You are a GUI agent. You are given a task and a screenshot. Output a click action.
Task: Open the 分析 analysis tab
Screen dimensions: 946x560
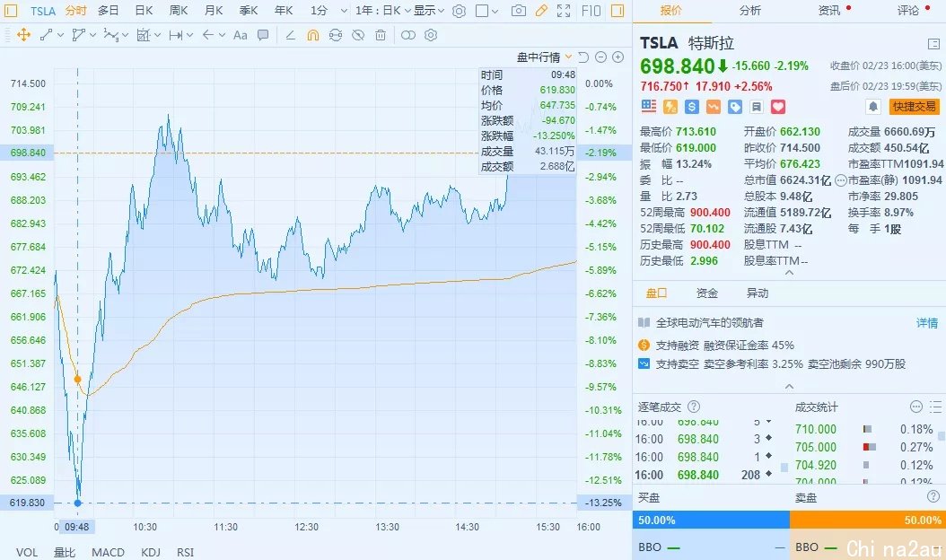click(750, 11)
